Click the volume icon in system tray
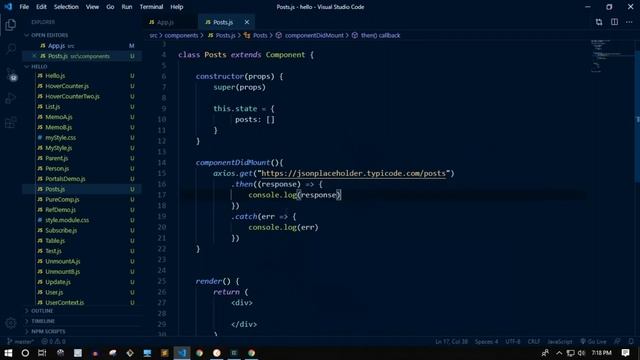The width and height of the screenshot is (640, 360). pos(581,353)
